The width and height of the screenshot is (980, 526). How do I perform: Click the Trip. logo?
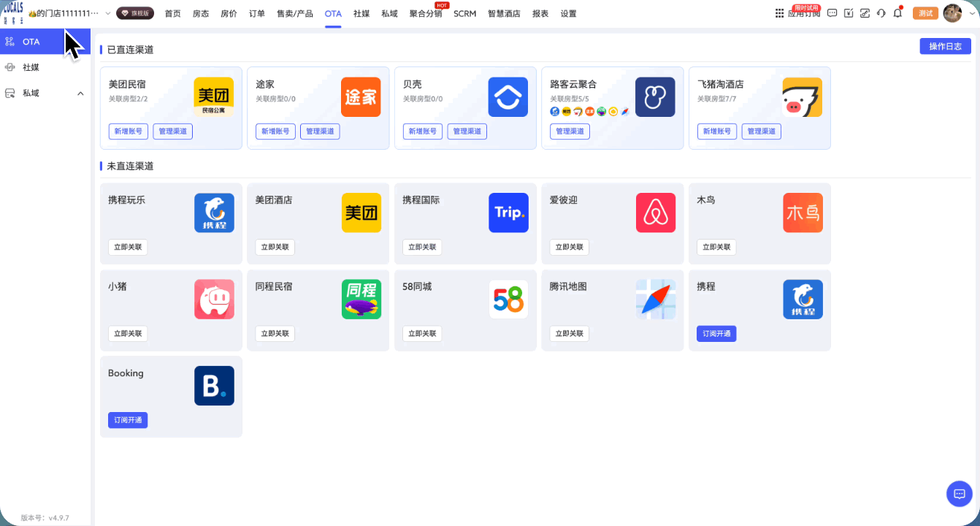coord(508,213)
